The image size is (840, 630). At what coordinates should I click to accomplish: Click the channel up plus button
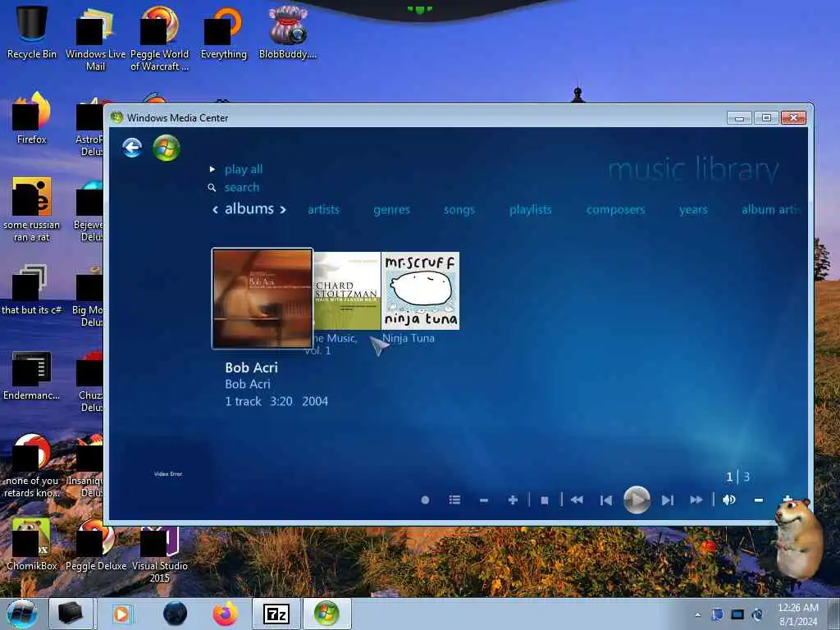tap(513, 500)
